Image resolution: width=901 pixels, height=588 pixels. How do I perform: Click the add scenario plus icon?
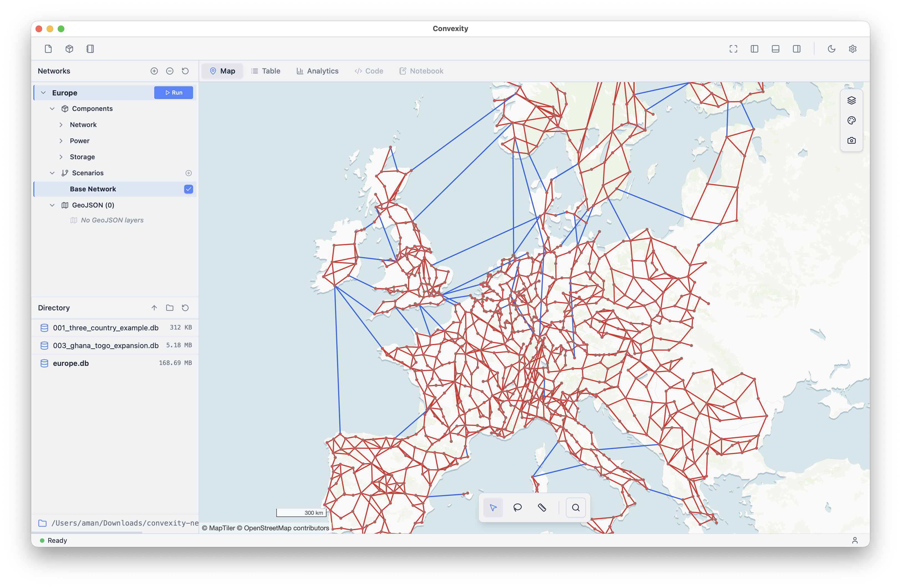point(189,173)
